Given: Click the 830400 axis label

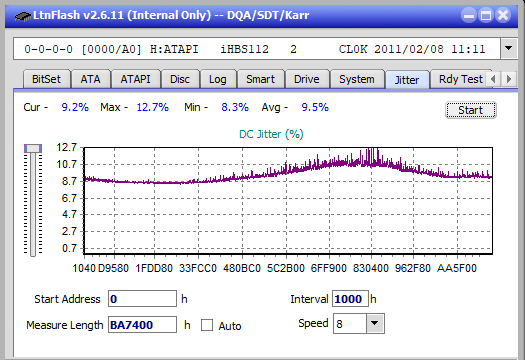Looking at the screenshot, I should point(371,268).
